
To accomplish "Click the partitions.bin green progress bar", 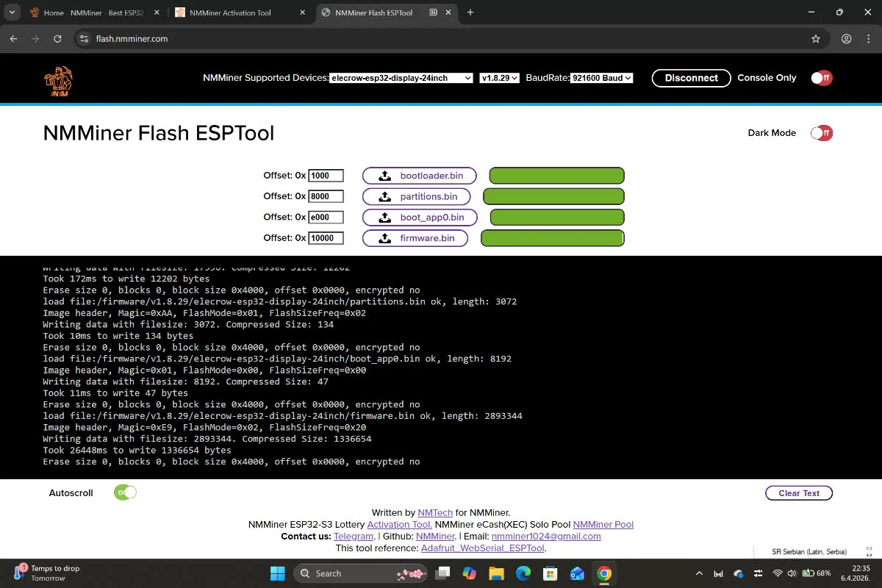I will (553, 196).
